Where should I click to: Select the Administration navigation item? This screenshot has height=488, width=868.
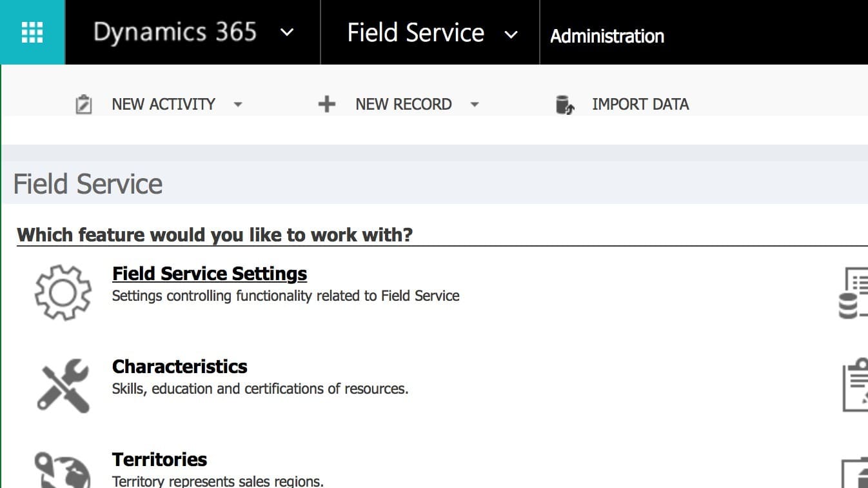tap(607, 36)
